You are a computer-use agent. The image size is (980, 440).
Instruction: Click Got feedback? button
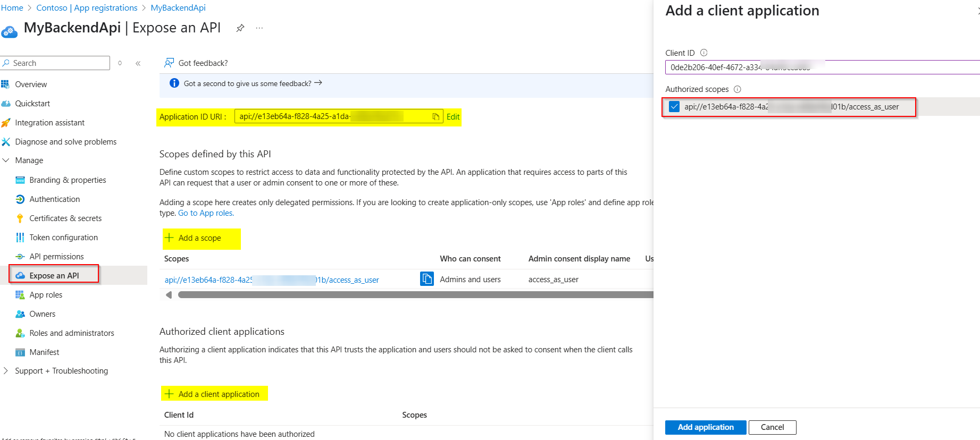tap(196, 63)
